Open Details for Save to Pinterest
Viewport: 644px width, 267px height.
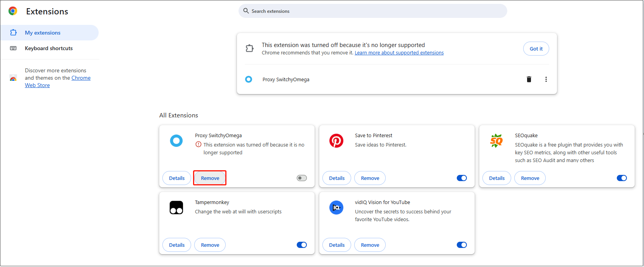pos(337,178)
